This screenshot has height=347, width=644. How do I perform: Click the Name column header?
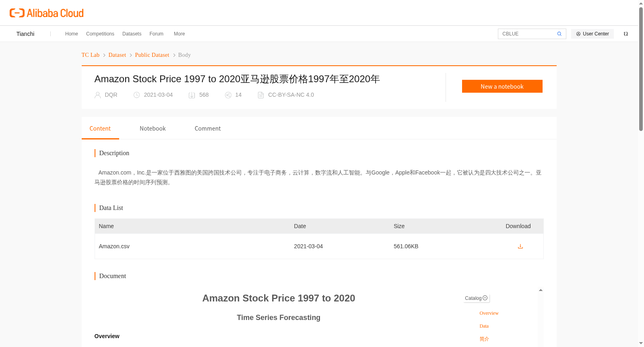tap(106, 226)
